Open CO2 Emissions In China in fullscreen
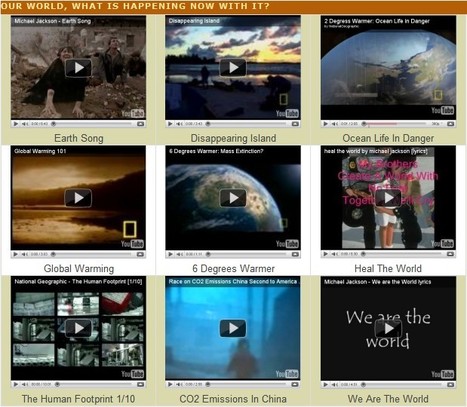The height and width of the screenshot is (407, 467). [x=295, y=384]
